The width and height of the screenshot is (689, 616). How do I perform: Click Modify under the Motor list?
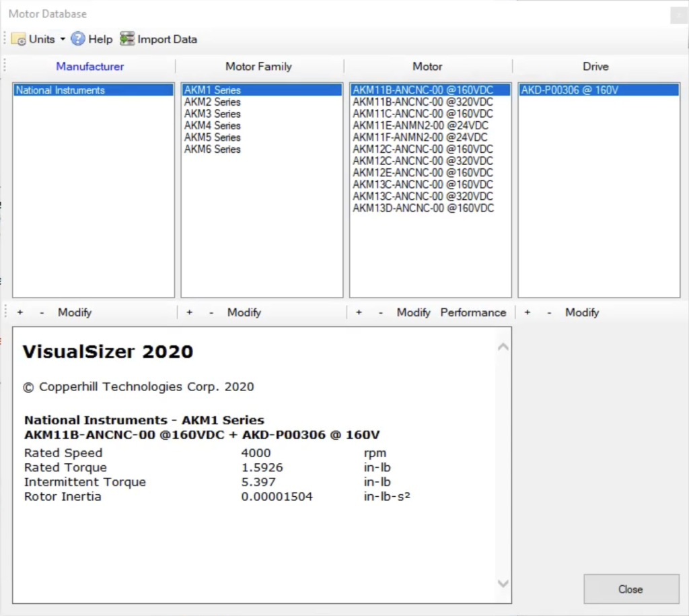(x=413, y=312)
